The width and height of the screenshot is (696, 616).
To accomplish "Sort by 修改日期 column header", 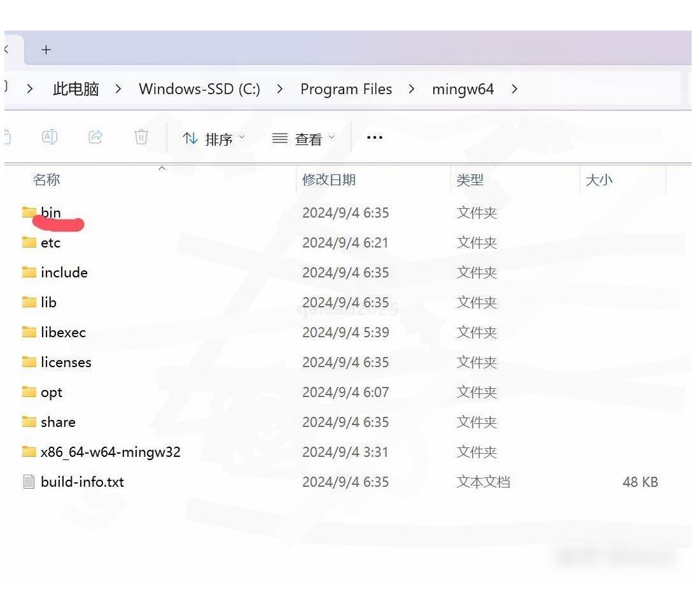I will 329,180.
